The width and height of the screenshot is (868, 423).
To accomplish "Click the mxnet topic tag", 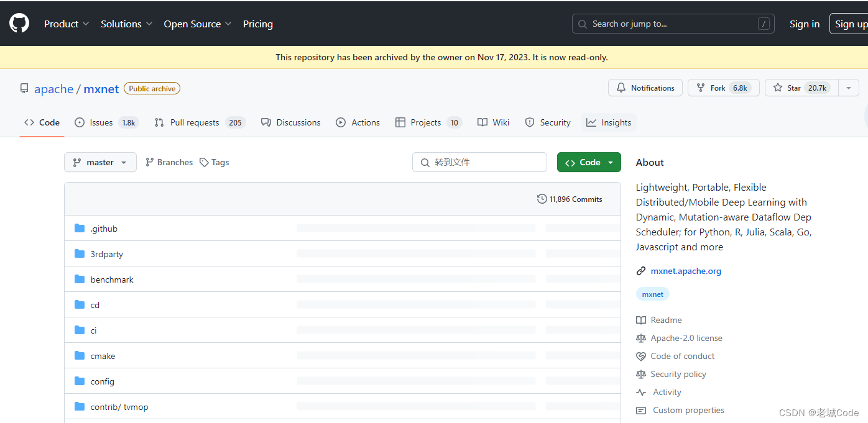I will tap(653, 294).
